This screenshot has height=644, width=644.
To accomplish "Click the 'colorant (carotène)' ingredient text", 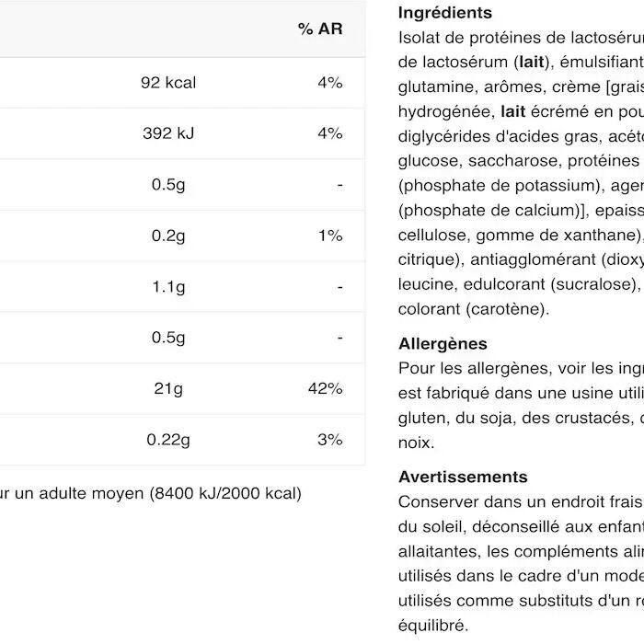I will tap(473, 309).
